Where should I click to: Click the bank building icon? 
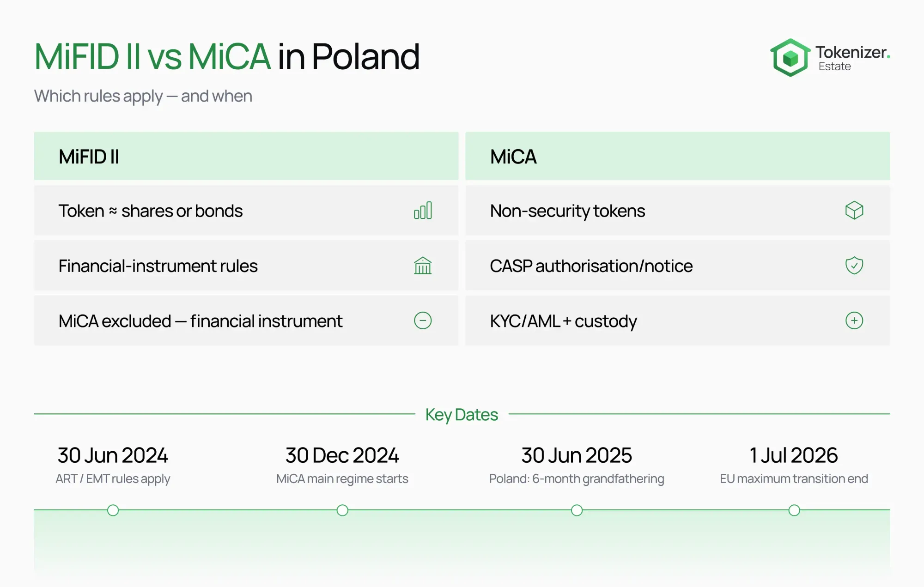(423, 266)
